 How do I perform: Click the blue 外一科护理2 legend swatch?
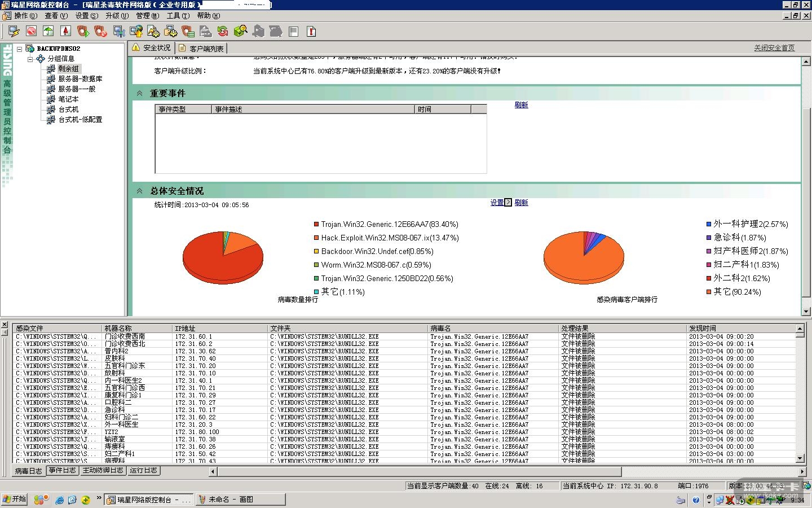pos(709,224)
